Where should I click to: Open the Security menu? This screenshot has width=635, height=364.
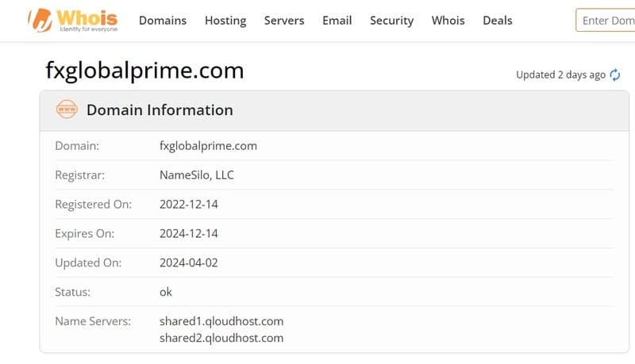[391, 21]
